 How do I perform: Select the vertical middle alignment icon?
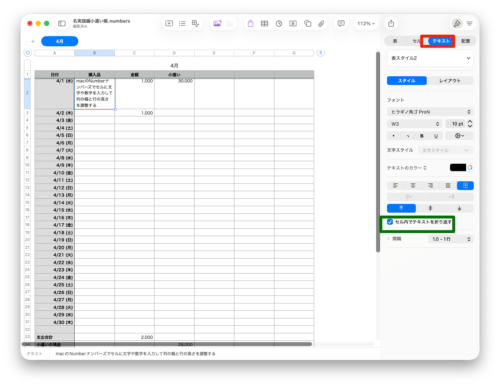coord(430,208)
